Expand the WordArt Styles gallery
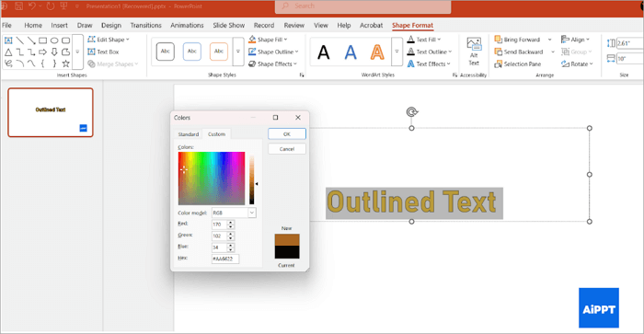Viewport: 644px width, 334px height. tap(397, 52)
